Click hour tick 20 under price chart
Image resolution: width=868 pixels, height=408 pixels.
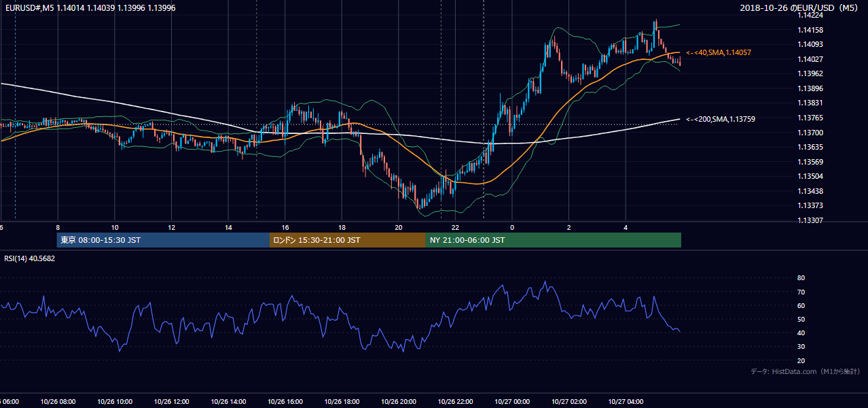point(399,227)
